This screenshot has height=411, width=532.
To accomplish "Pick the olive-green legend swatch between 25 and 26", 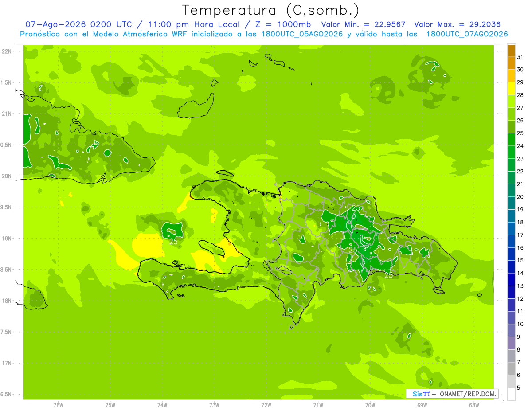I will (511, 127).
